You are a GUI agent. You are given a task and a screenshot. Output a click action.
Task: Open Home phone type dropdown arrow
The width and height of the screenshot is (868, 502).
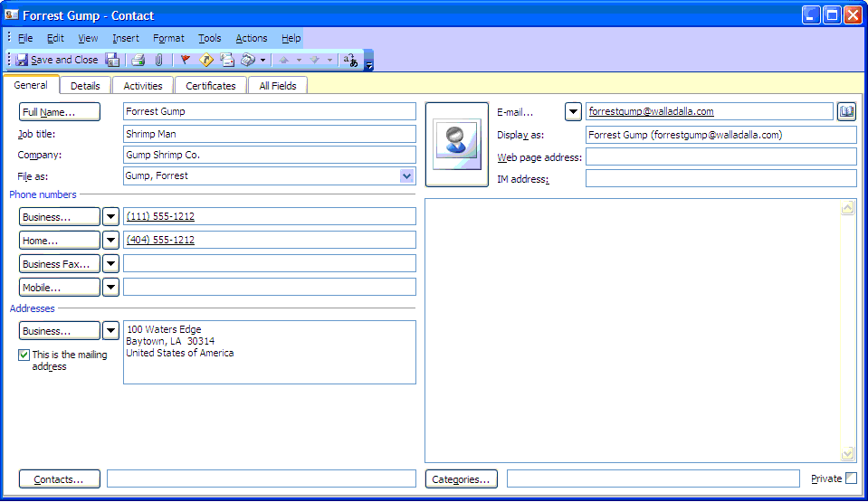click(x=110, y=241)
